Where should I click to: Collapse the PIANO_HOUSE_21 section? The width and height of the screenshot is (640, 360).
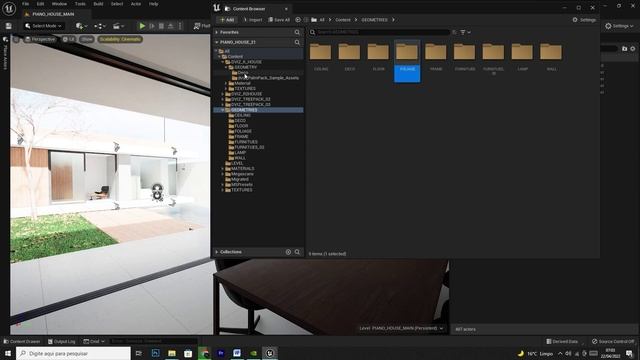pos(217,42)
